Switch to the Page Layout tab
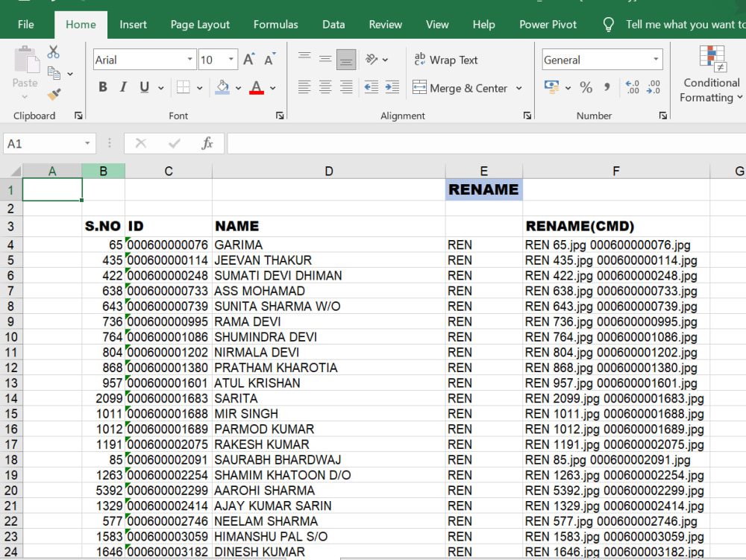Image resolution: width=746 pixels, height=560 pixels. pyautogui.click(x=200, y=25)
